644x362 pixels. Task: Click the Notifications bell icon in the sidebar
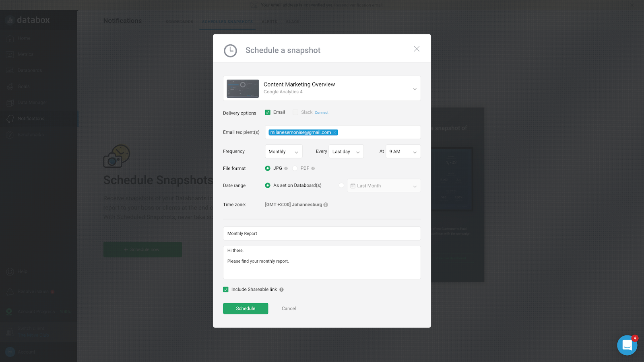click(10, 119)
